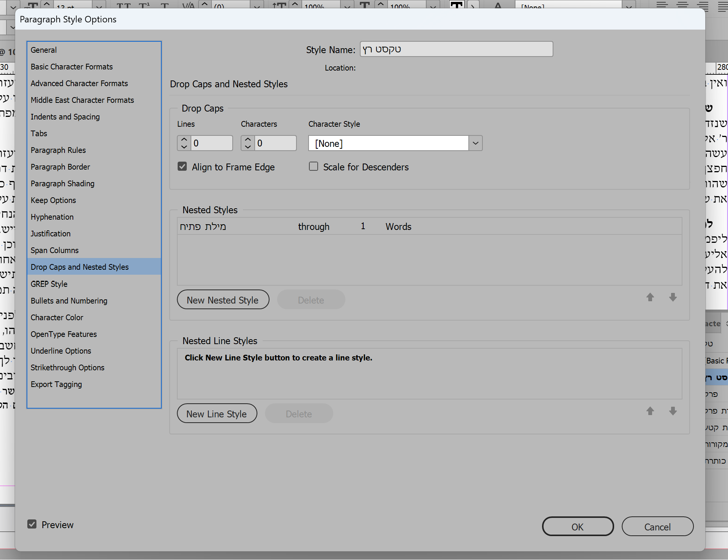
Task: Switch to Indents and Spacing
Action: tap(94, 117)
